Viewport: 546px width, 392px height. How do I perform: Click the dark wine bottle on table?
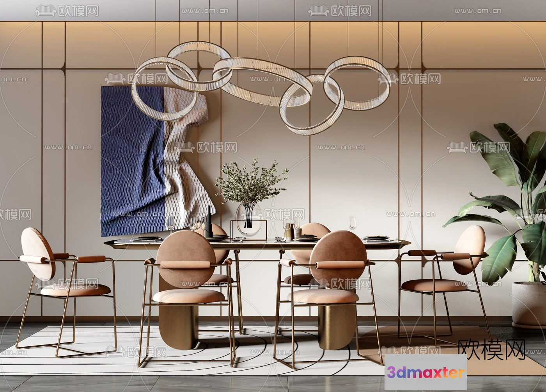(x=209, y=222)
